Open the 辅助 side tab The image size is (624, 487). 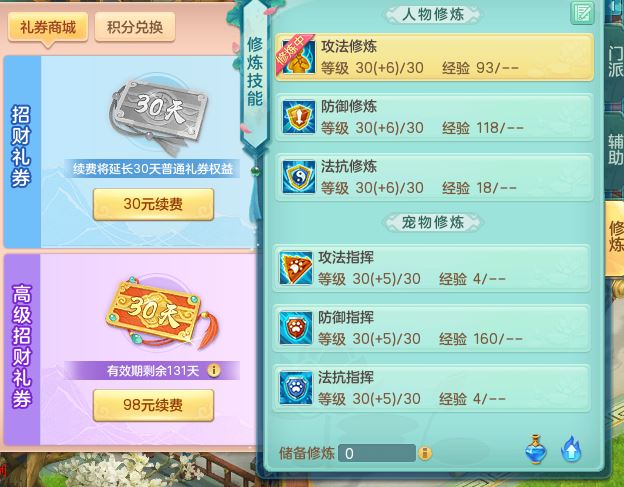615,149
